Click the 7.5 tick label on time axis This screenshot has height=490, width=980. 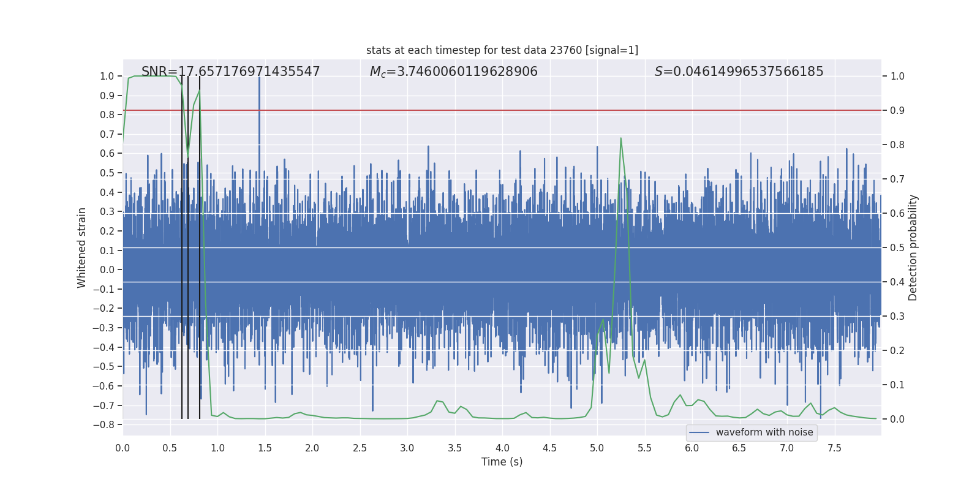tap(834, 448)
